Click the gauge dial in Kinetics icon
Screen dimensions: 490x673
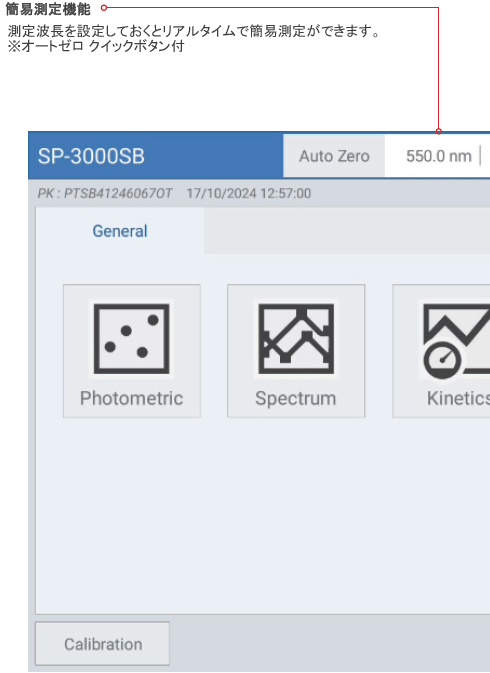(442, 360)
